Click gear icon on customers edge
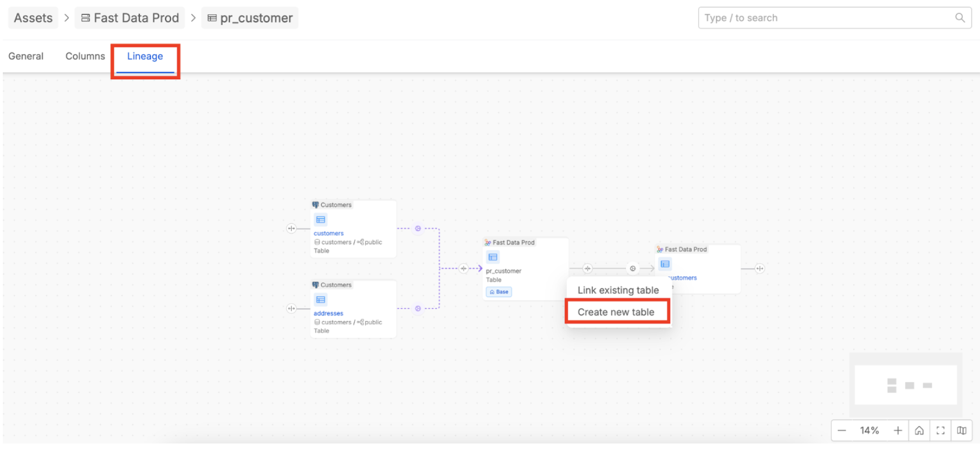Image resolution: width=980 pixels, height=453 pixels. click(x=418, y=229)
